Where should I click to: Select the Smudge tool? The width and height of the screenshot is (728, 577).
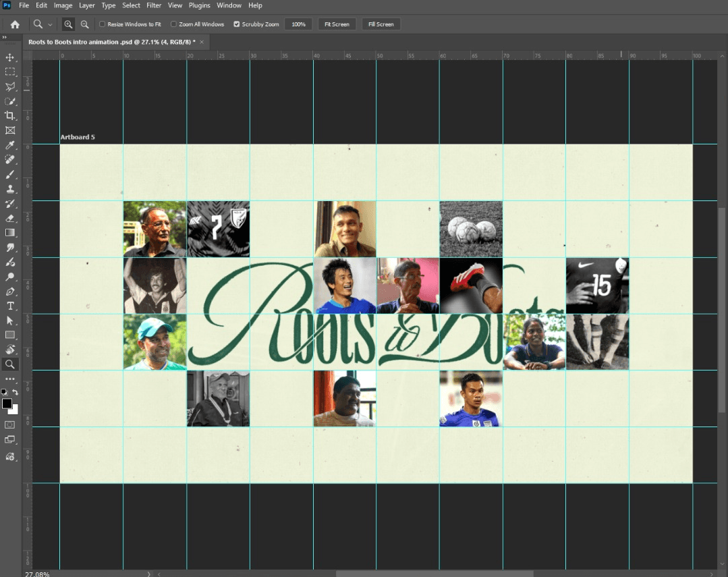coord(9,248)
